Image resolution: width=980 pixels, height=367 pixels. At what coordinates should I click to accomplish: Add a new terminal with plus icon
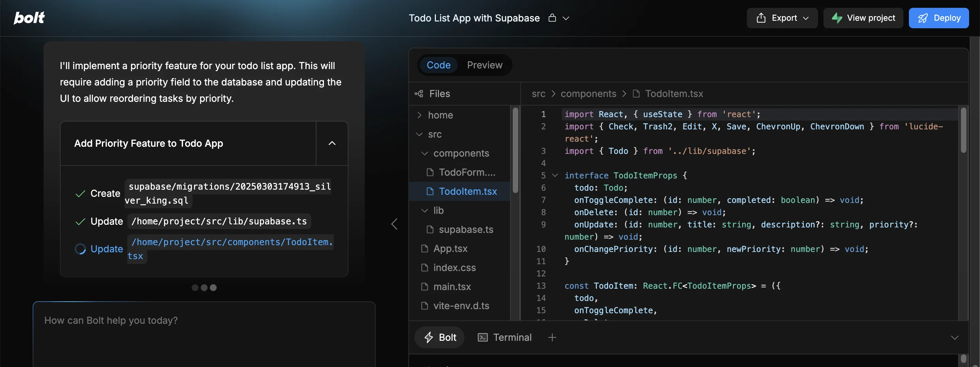pos(552,337)
